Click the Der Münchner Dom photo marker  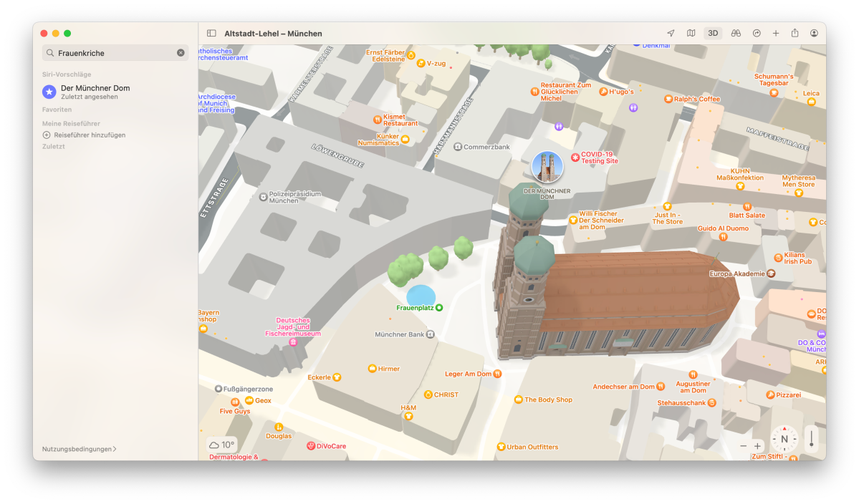point(547,167)
